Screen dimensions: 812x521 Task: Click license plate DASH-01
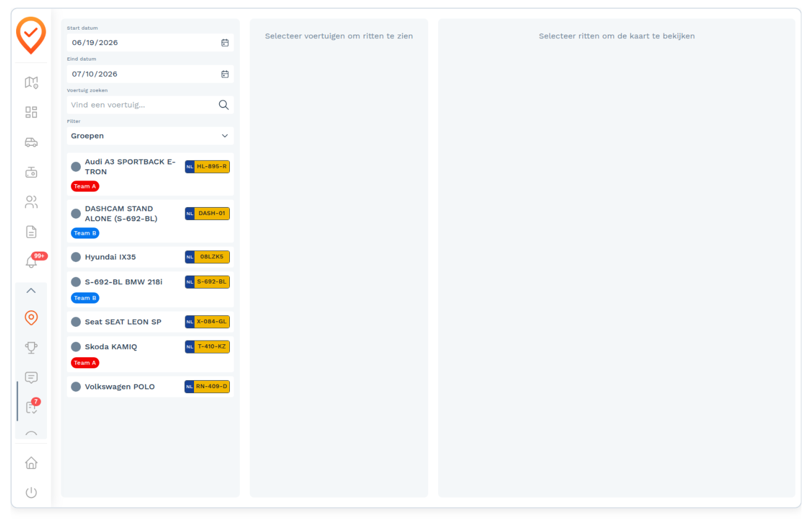pos(207,214)
